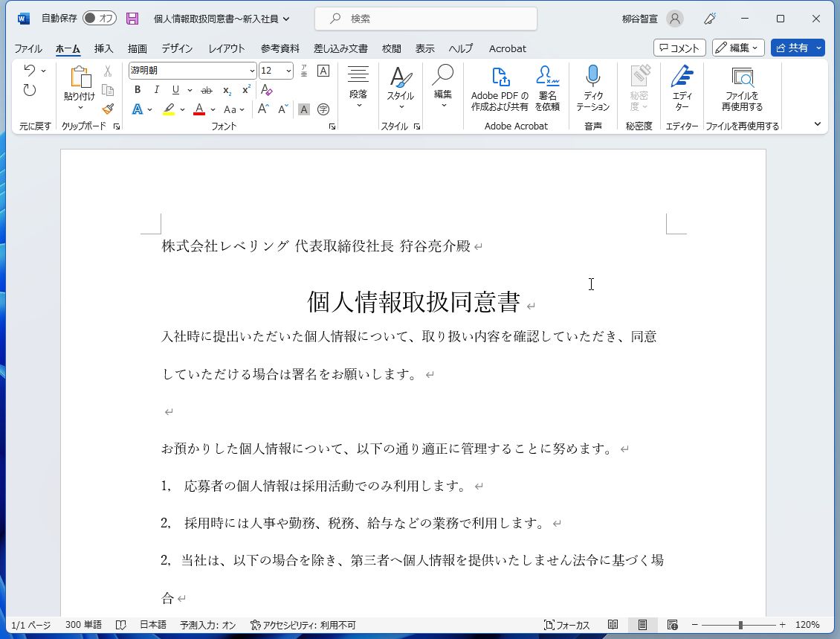Open ファイルを再使用する panel

pos(743,88)
